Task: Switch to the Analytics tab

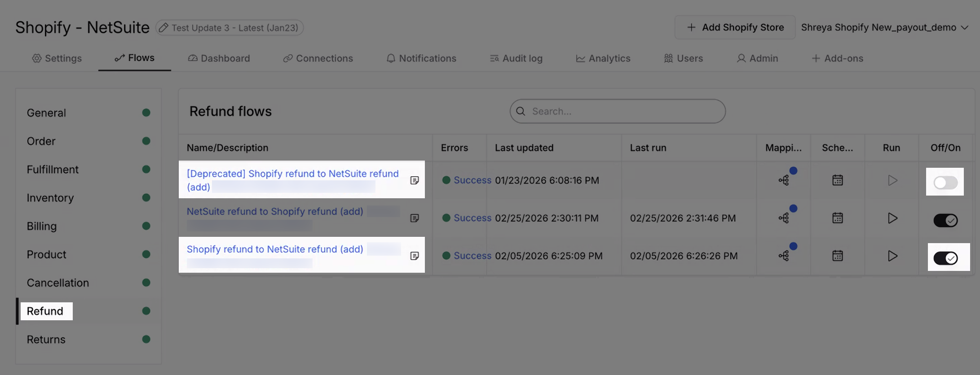Action: click(603, 58)
